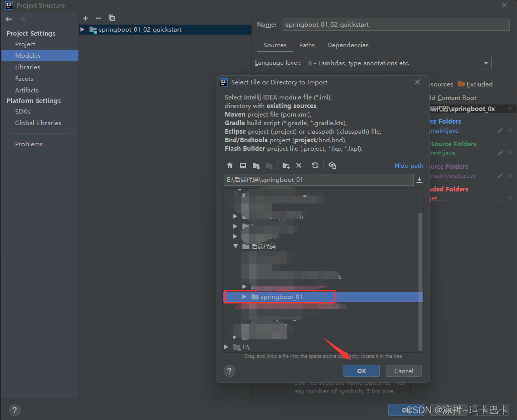Refresh the file tree
The width and height of the screenshot is (517, 420).
pyautogui.click(x=315, y=165)
